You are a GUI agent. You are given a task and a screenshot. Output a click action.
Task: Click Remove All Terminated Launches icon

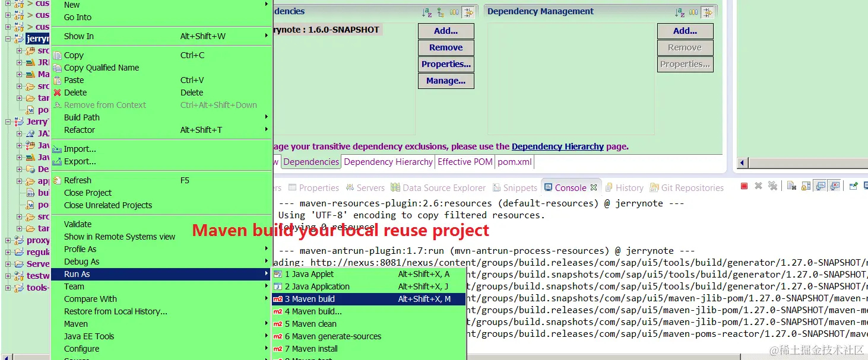[772, 186]
